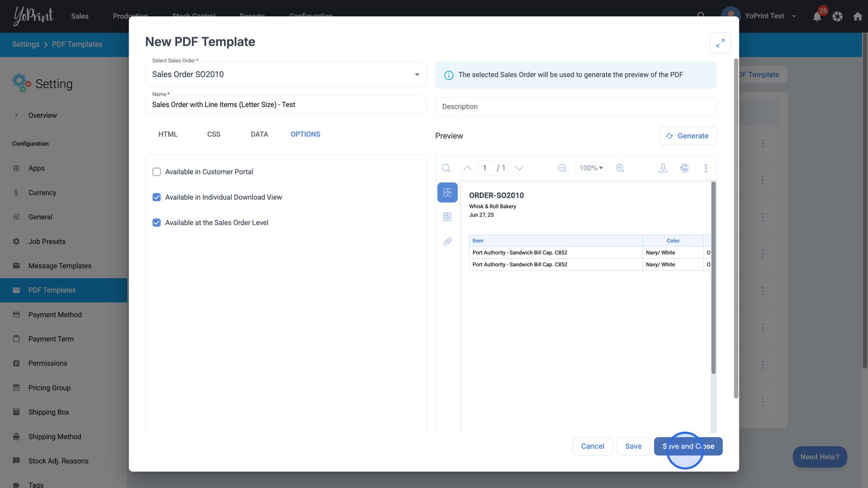Switch to the DATA tab

[x=259, y=134]
